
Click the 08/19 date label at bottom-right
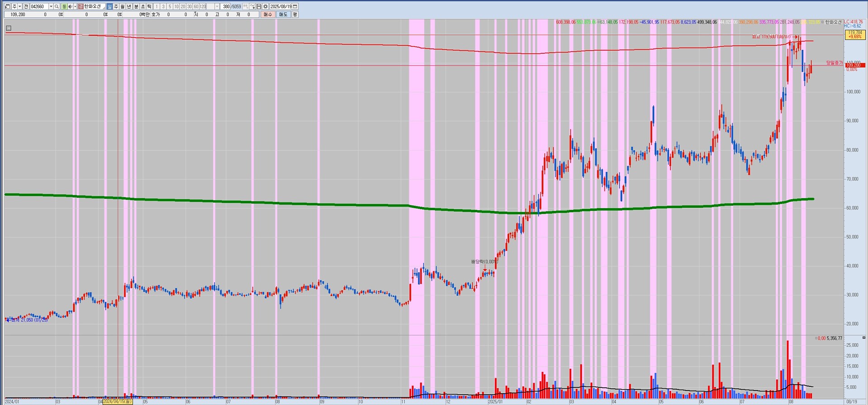851,401
